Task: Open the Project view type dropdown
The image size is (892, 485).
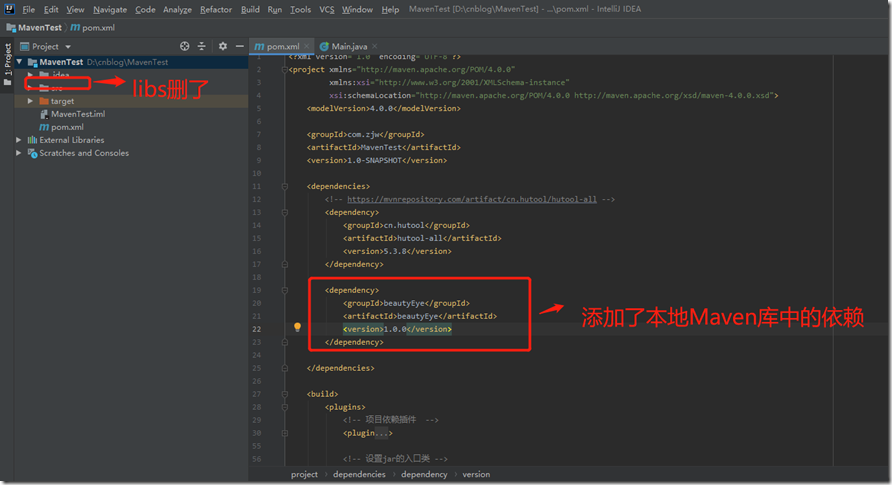Action: click(68, 47)
